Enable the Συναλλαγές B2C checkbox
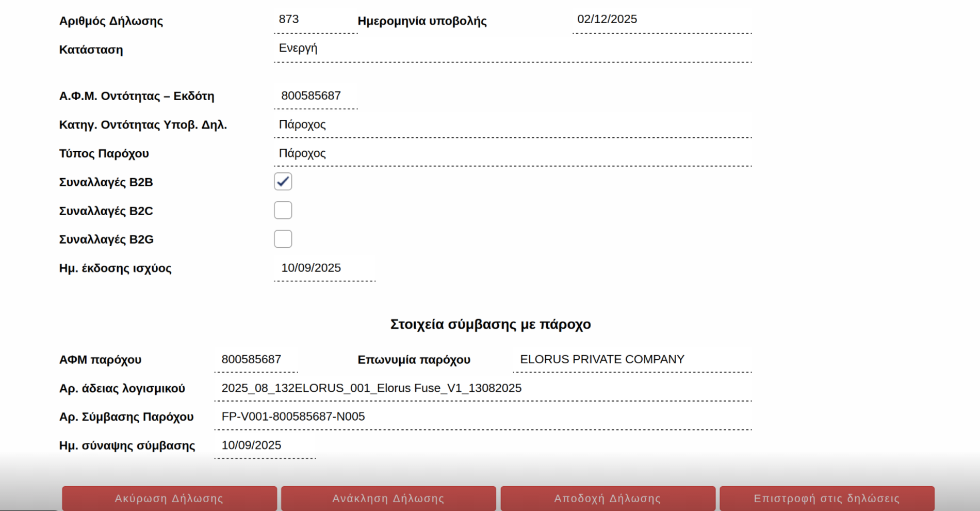The image size is (980, 511). tap(283, 211)
